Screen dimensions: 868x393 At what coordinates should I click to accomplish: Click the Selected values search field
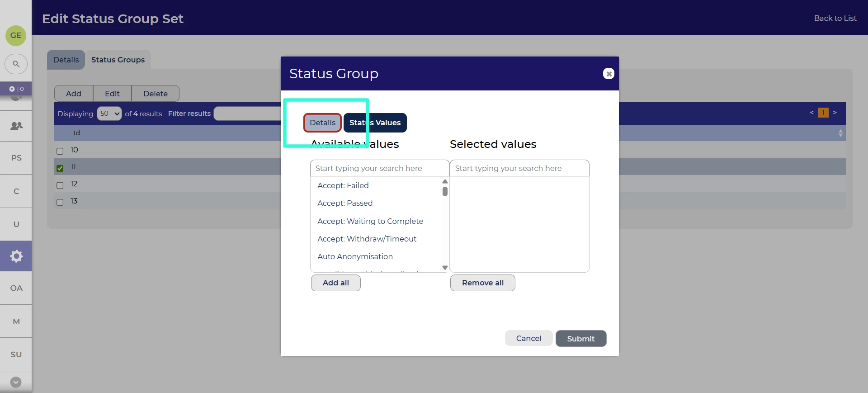coord(519,168)
